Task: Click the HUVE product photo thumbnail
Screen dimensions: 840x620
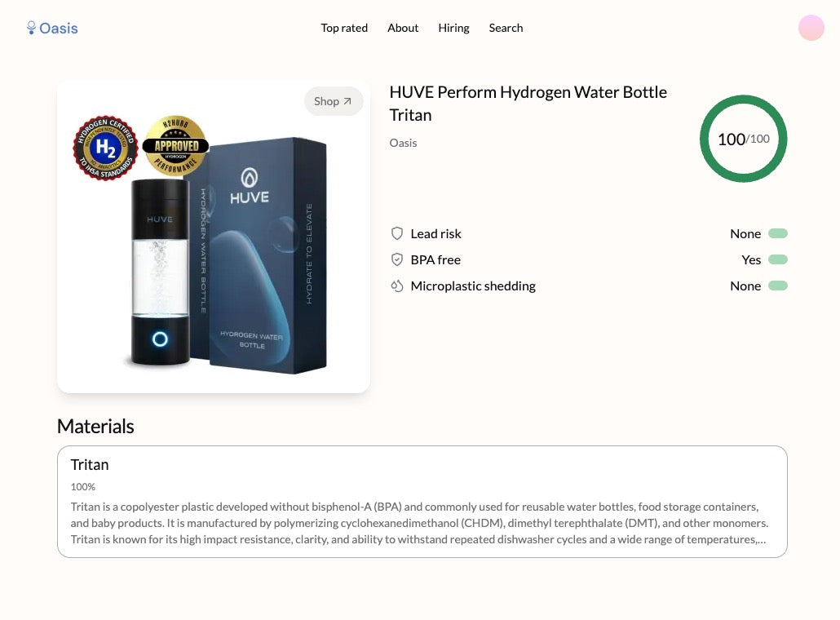Action: point(213,245)
